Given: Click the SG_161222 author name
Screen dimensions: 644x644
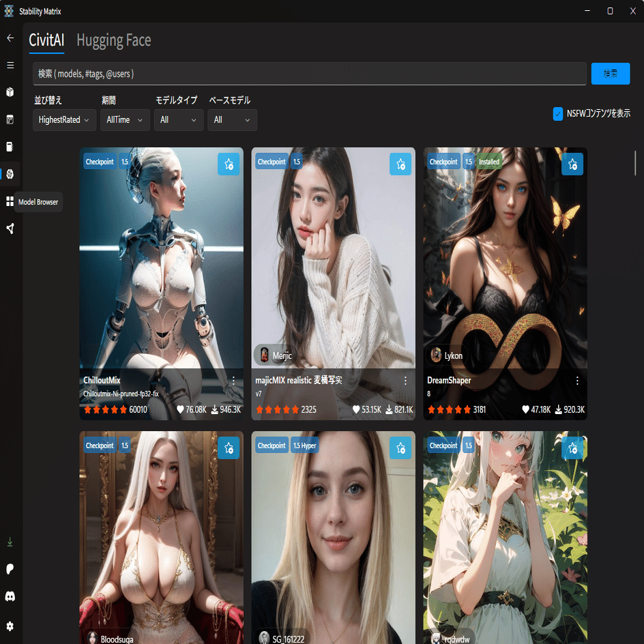Looking at the screenshot, I should point(289,639).
